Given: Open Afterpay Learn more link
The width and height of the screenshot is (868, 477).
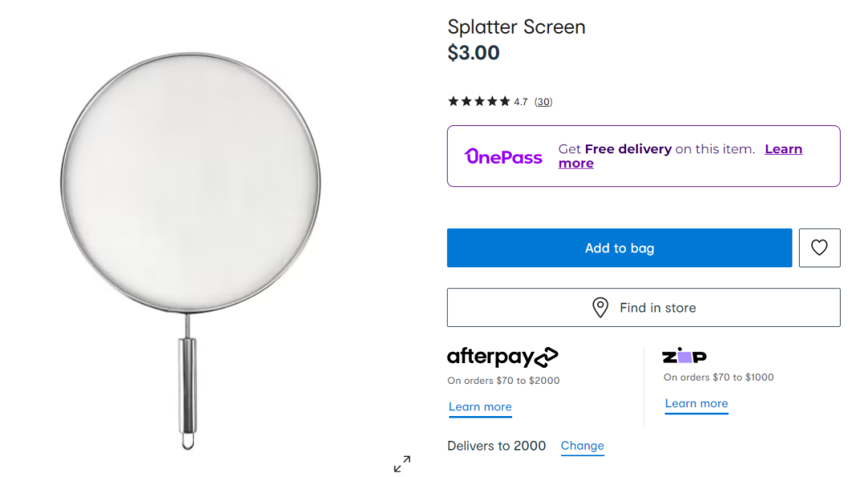Looking at the screenshot, I should 480,407.
